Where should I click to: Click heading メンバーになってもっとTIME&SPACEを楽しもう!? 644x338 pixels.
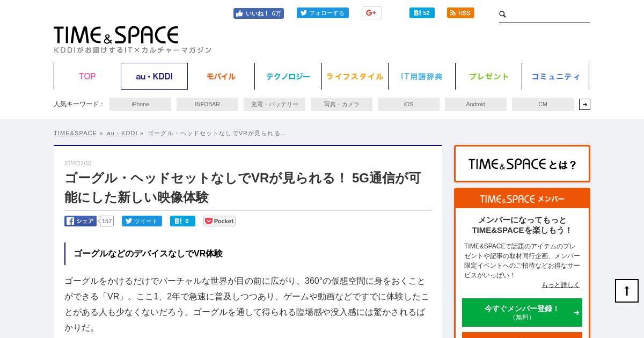522,225
